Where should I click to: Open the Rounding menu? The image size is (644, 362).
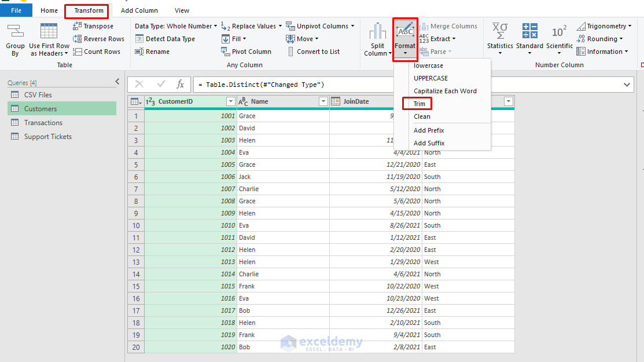(x=599, y=39)
